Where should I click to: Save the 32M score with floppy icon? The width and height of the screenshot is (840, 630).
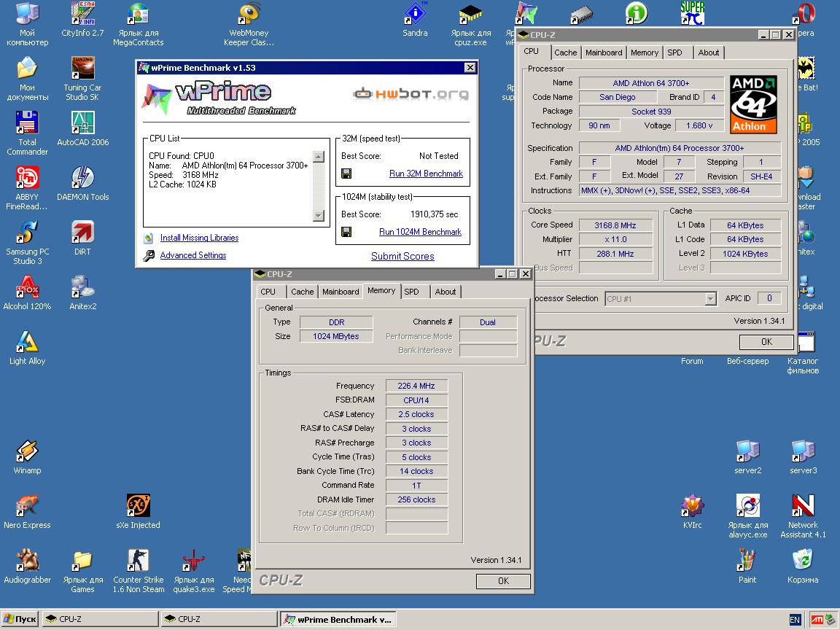pyautogui.click(x=346, y=174)
